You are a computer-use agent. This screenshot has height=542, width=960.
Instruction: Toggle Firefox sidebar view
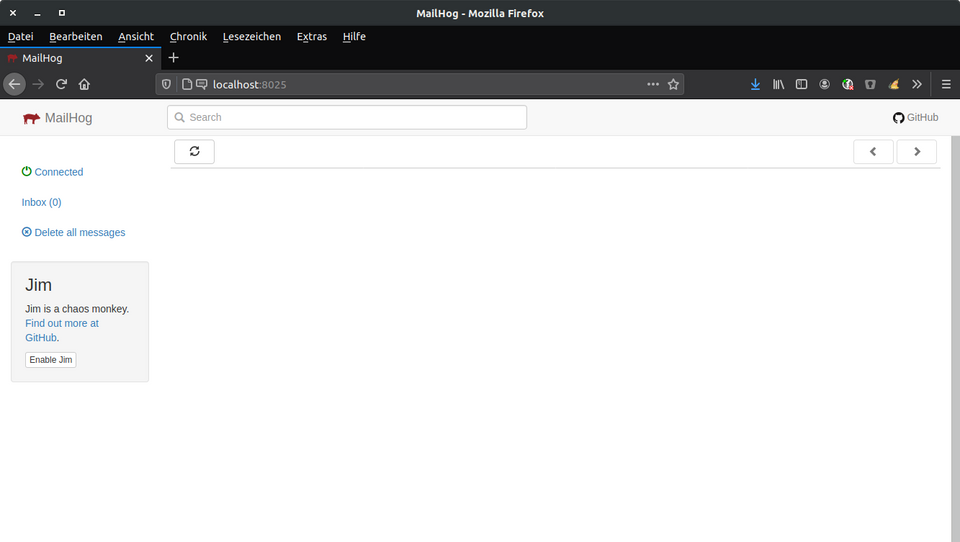click(x=801, y=85)
